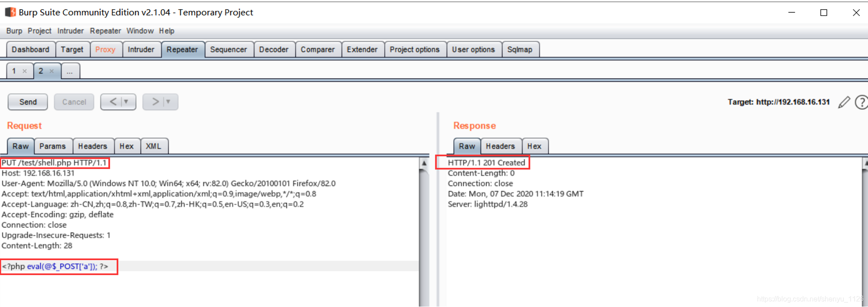Switch to the Comparer tab
The width and height of the screenshot is (868, 307).
point(318,50)
